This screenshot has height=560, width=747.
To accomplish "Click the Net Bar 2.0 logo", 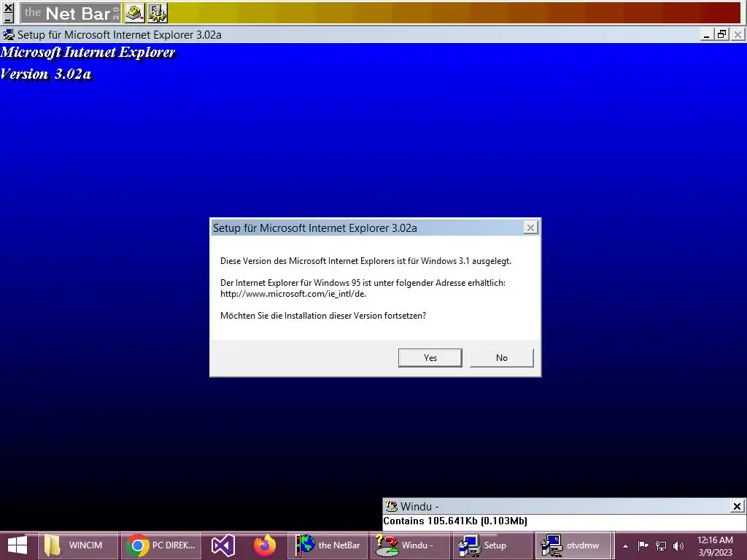I will point(71,13).
